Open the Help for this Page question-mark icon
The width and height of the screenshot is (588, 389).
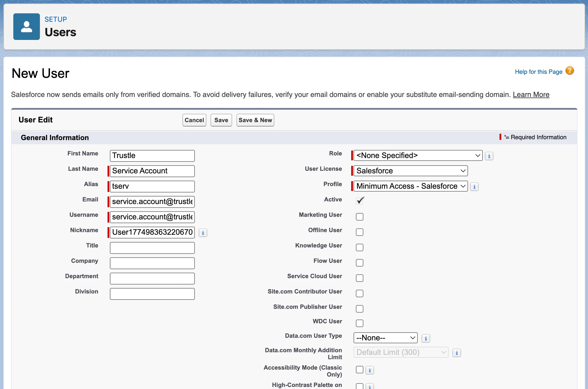569,71
